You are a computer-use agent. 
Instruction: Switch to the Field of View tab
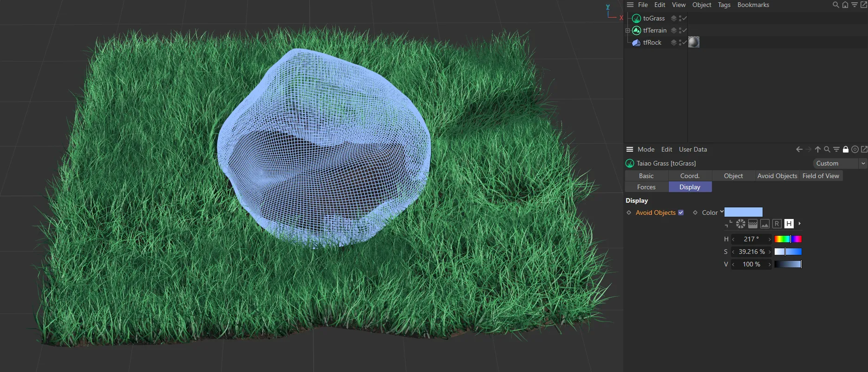[821, 176]
